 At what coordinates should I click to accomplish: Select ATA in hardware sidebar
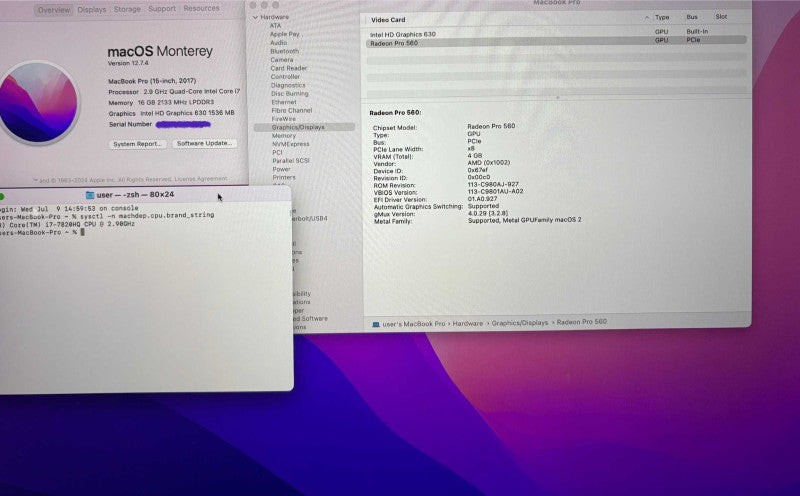(x=275, y=26)
